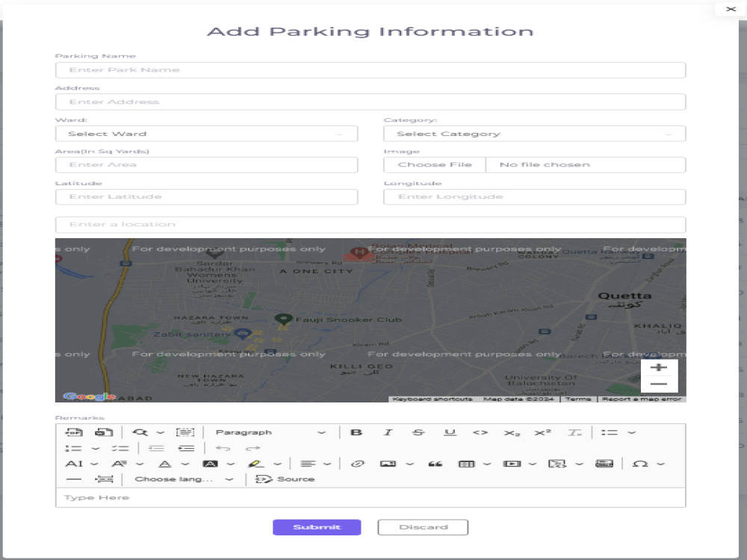Click the insert table icon
Image resolution: width=747 pixels, height=560 pixels.
[x=466, y=464]
